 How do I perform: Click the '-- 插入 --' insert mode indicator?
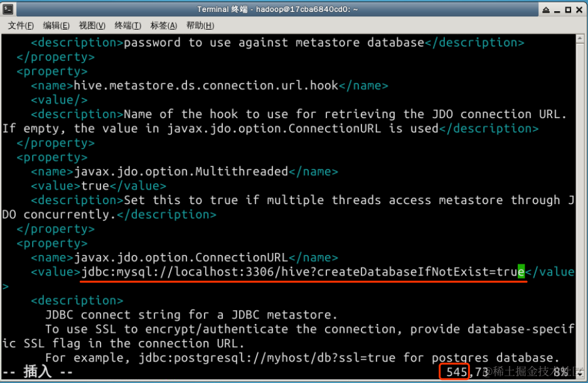click(x=38, y=372)
